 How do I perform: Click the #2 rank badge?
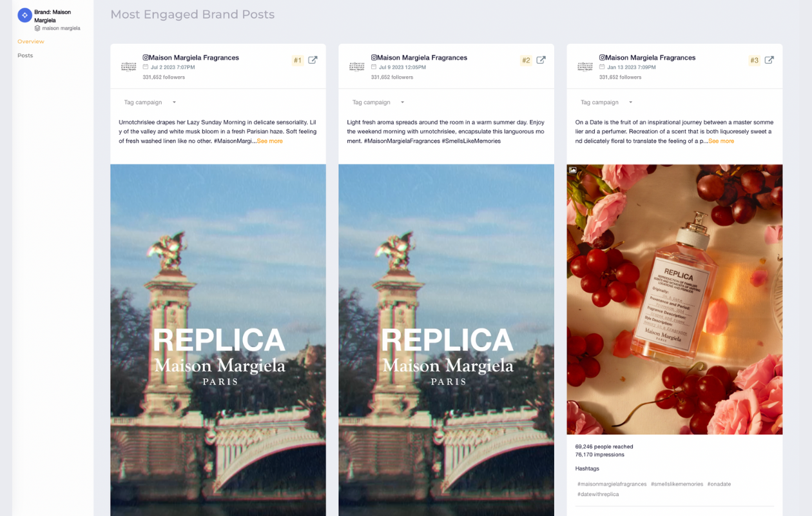pos(526,61)
